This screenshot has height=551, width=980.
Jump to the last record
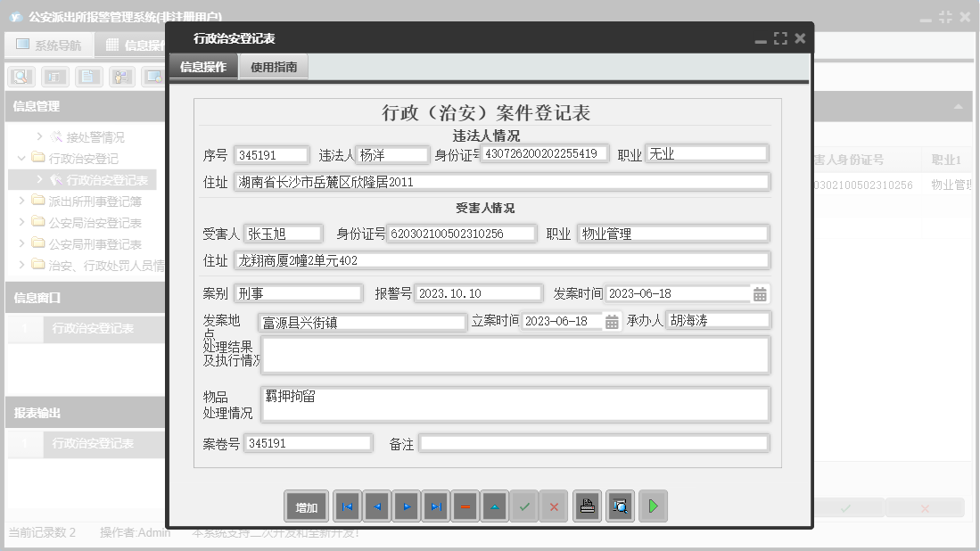coord(435,506)
